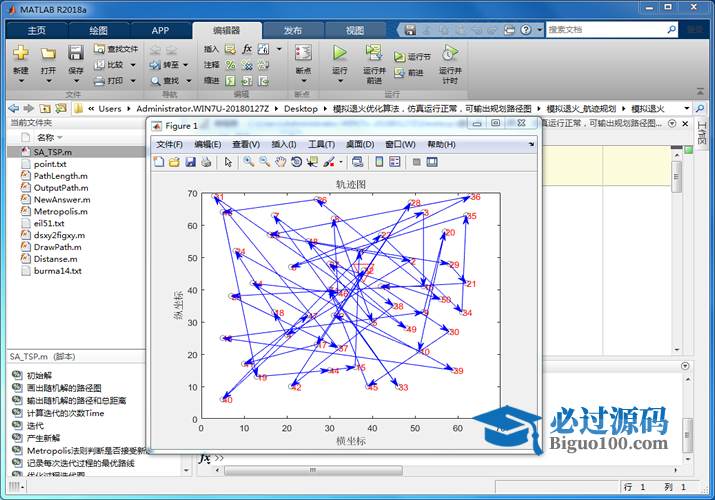
Task: Toggle Insert Legend in Figure toolbar
Action: [394, 161]
